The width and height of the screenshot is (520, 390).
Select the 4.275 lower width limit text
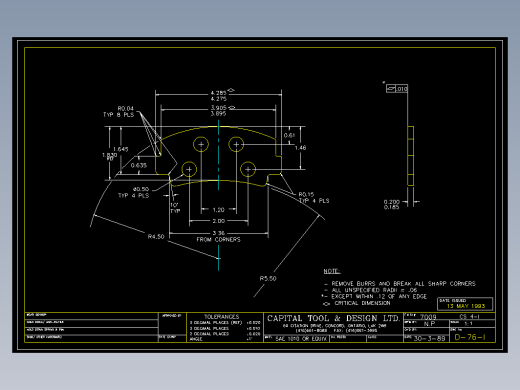pos(218,99)
